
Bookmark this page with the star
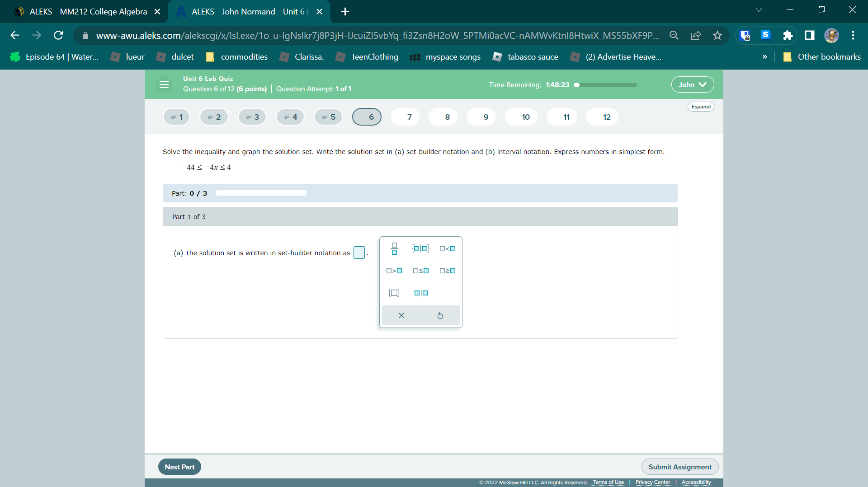click(x=717, y=35)
